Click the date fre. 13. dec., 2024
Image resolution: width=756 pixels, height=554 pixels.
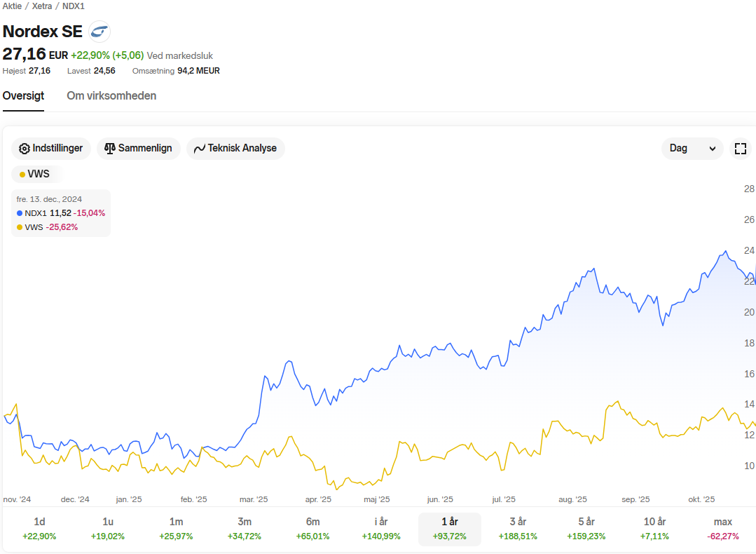[x=49, y=199]
